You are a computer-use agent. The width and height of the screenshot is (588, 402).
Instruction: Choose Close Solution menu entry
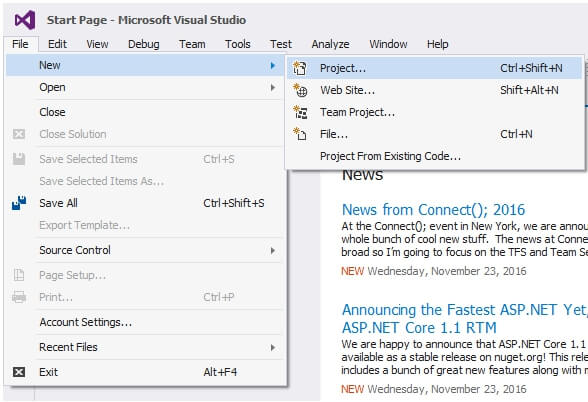click(145, 134)
